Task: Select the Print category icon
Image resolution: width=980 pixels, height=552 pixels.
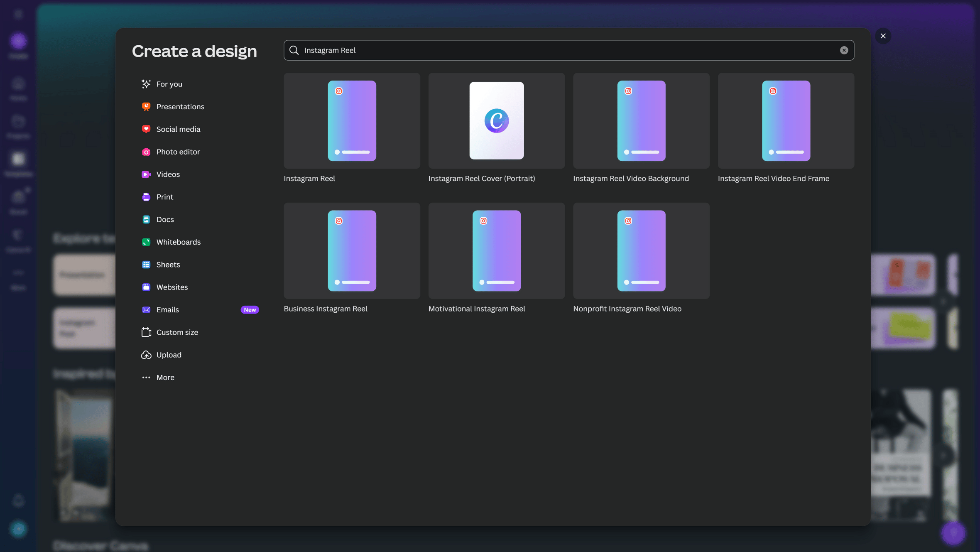Action: [146, 197]
